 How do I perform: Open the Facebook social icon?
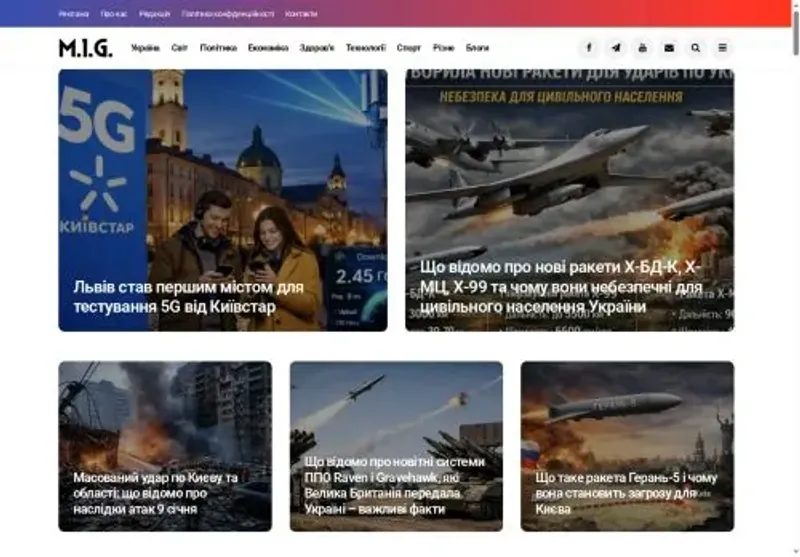point(589,48)
